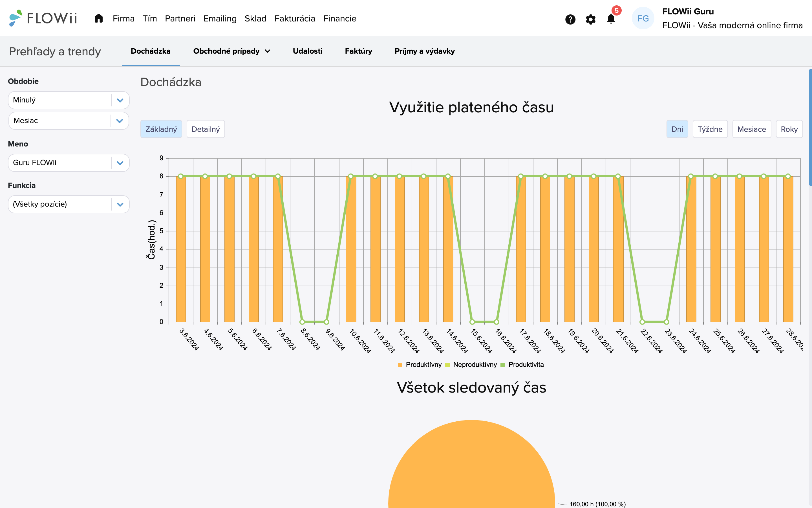
Task: Expand the Obchodné prípady dropdown tab
Action: [x=232, y=51]
